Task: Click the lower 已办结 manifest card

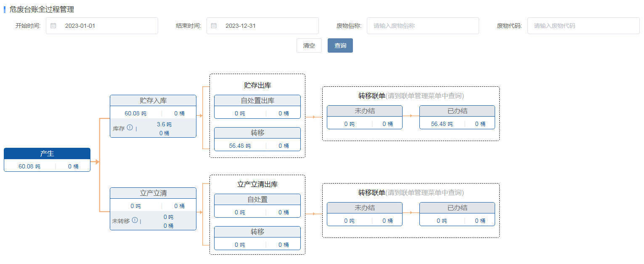Action: tap(457, 214)
